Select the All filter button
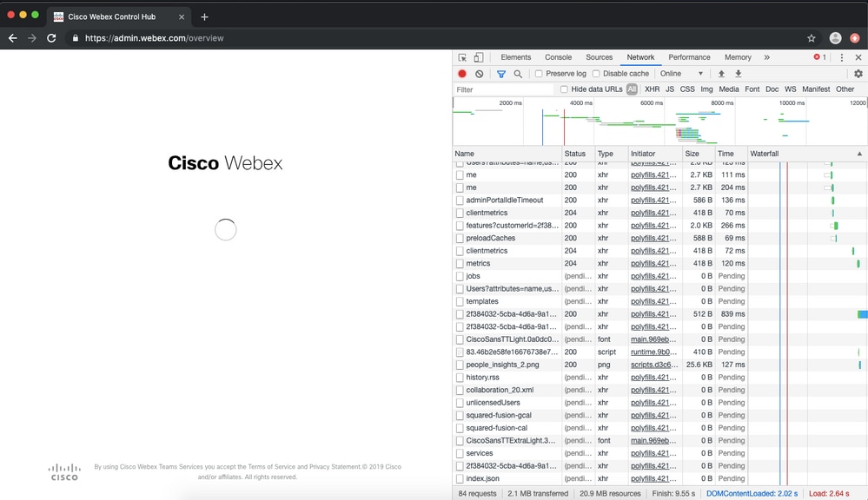868x500 pixels. tap(632, 89)
